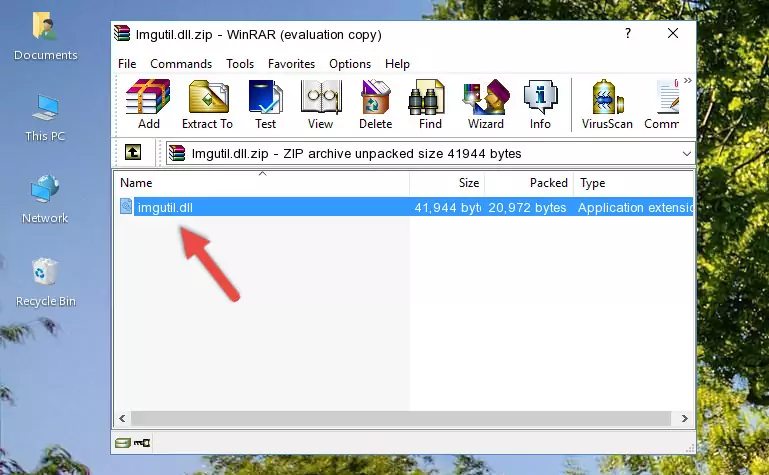Open the Options menu

pos(350,64)
